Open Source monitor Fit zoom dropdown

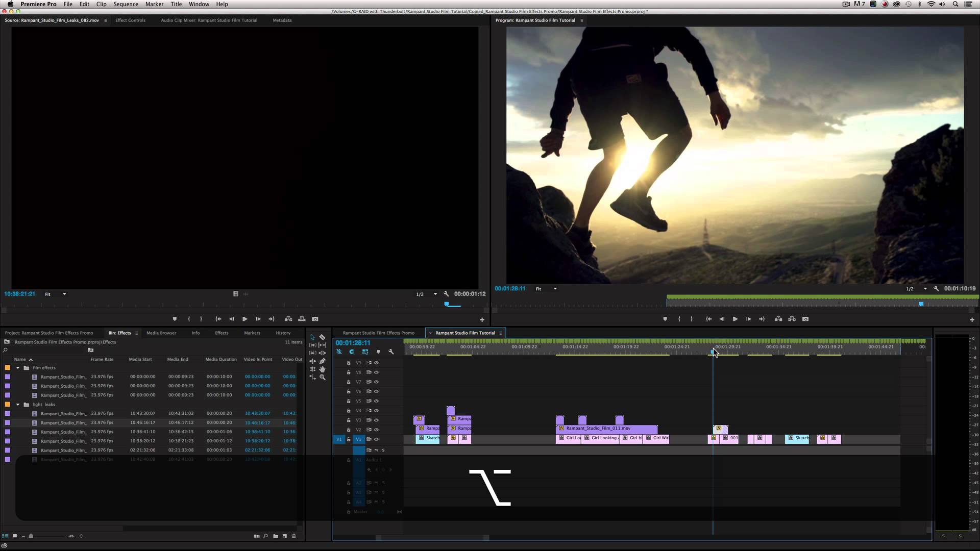56,294
